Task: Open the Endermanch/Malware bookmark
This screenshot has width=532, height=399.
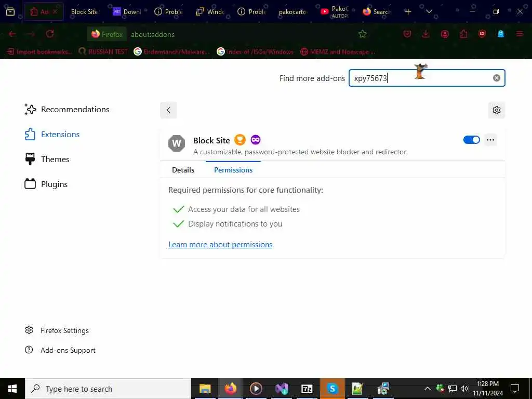Action: pos(171,52)
